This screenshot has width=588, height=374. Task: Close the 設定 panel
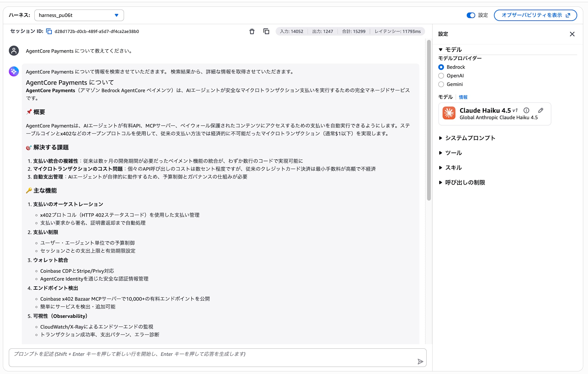point(572,34)
